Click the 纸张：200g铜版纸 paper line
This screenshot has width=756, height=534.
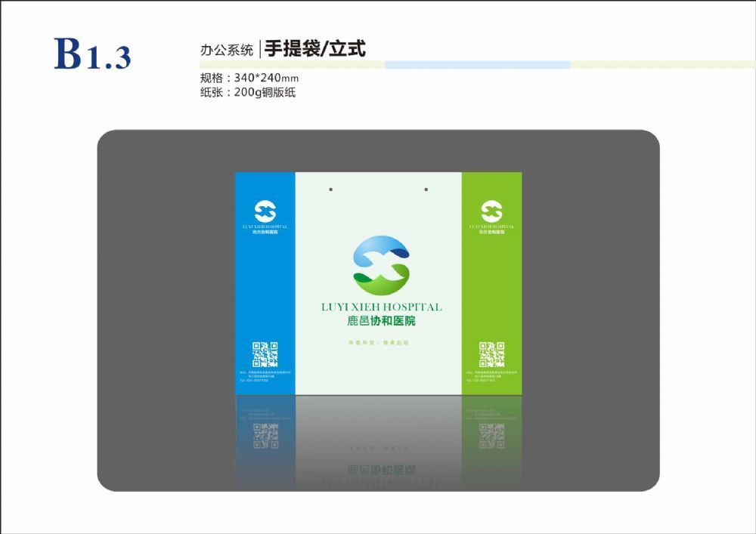(248, 93)
